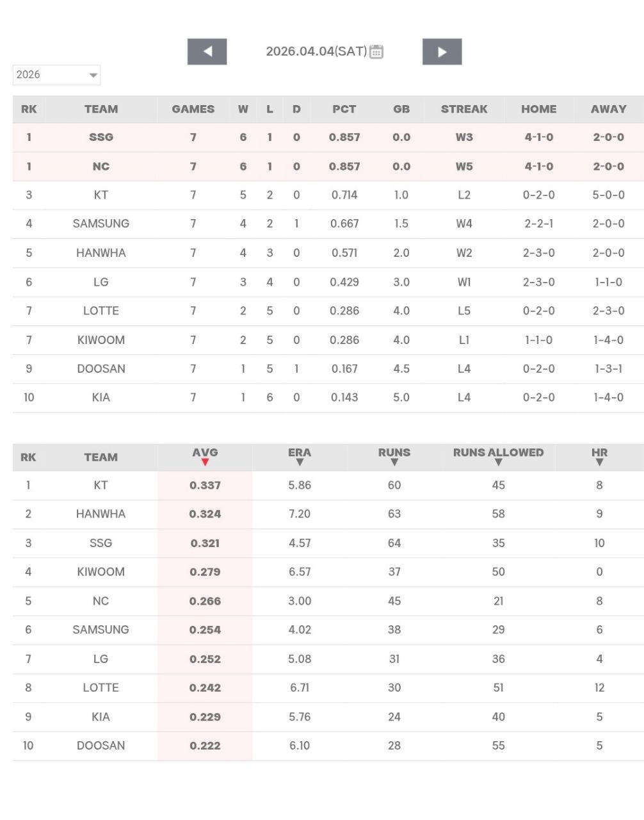Image resolution: width=644 pixels, height=820 pixels.
Task: Sort stats table by HR arrow
Action: 599,462
